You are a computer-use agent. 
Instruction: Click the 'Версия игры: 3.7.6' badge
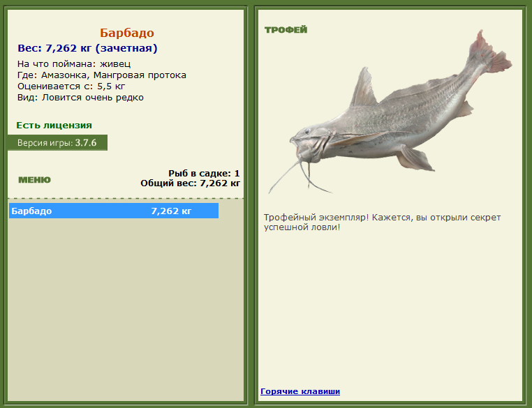coord(57,143)
